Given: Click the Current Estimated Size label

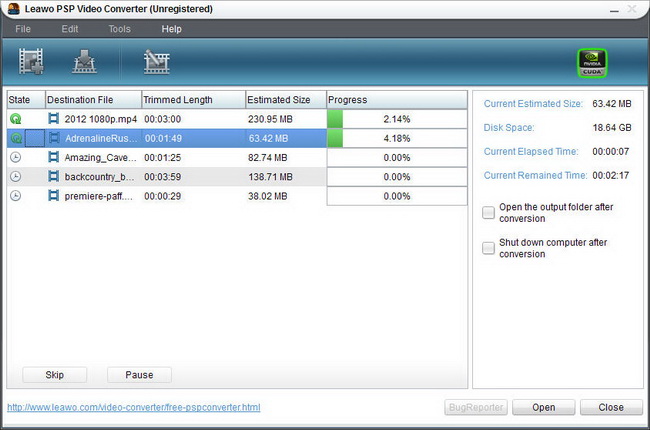Looking at the screenshot, I should [x=533, y=104].
